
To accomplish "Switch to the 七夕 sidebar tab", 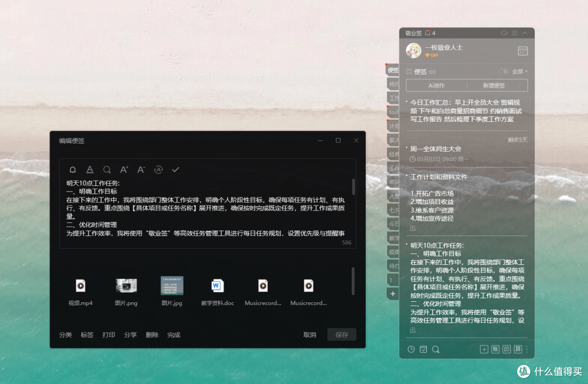I will 393,210.
